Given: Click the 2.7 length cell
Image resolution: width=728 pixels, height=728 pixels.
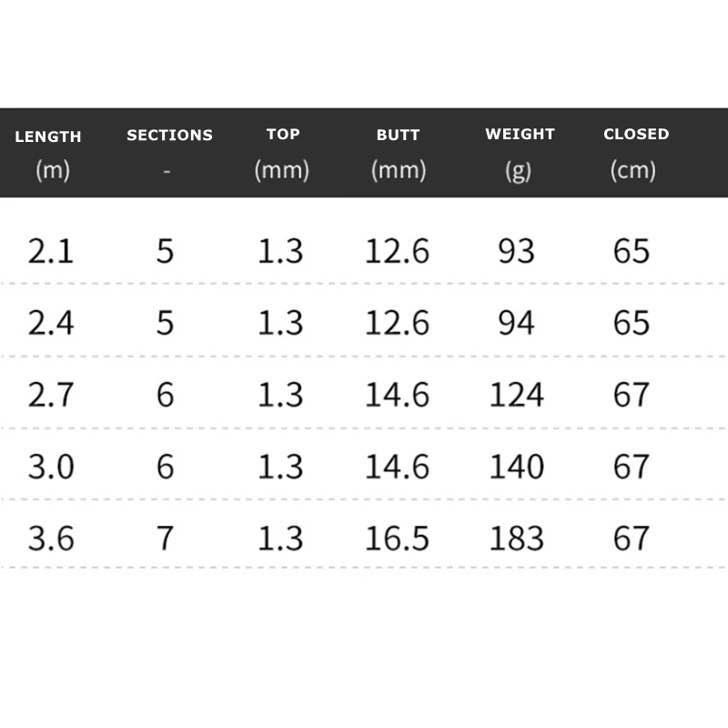Looking at the screenshot, I should click(x=50, y=395).
